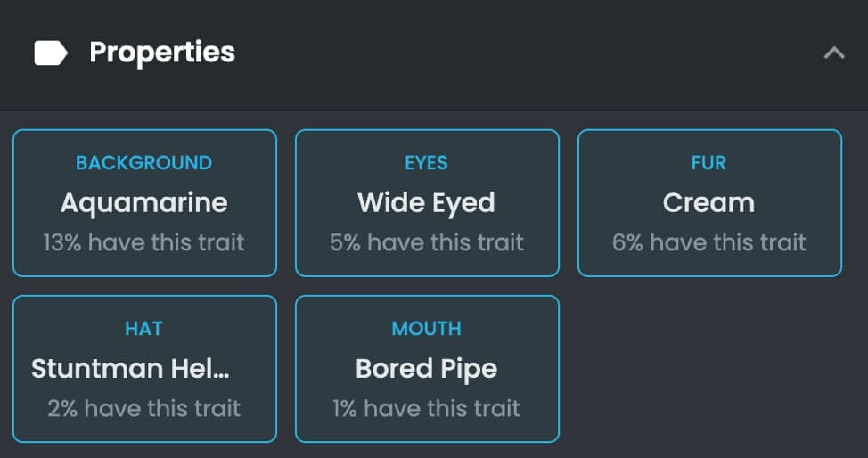This screenshot has height=458, width=868.
Task: Click the Properties heading text
Action: click(162, 53)
